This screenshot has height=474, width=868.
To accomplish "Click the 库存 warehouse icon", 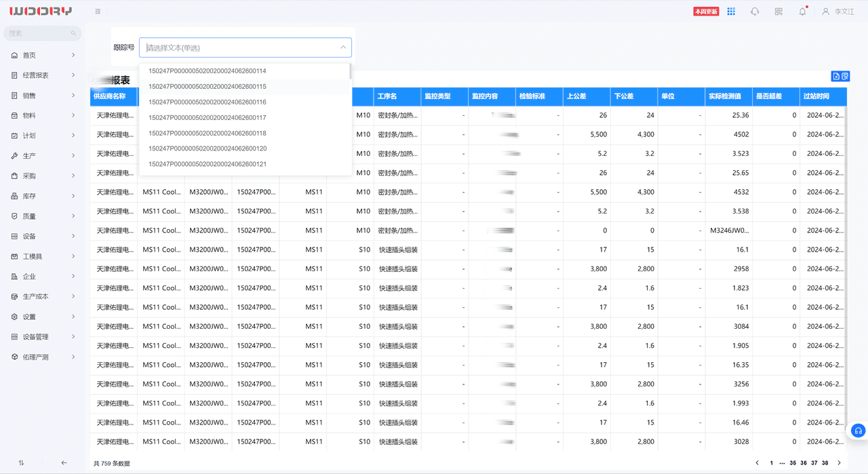I will (15, 196).
